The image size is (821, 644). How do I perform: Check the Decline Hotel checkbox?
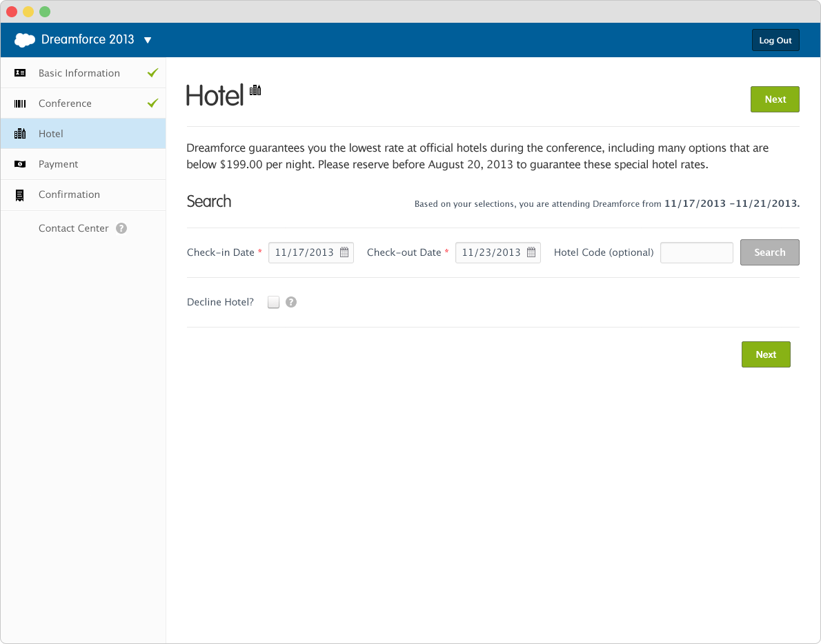[273, 302]
